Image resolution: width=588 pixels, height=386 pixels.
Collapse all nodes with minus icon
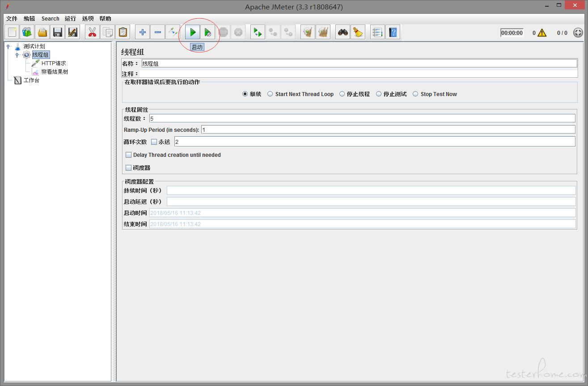[158, 32]
